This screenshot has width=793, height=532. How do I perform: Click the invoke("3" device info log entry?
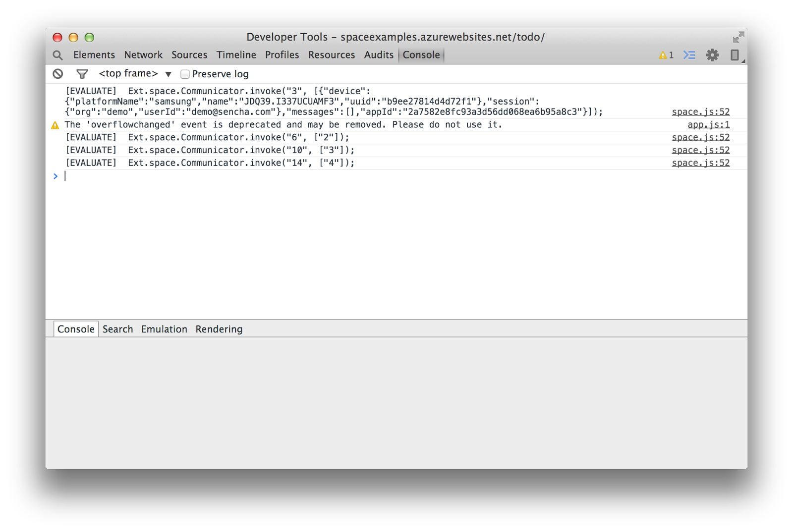(334, 102)
